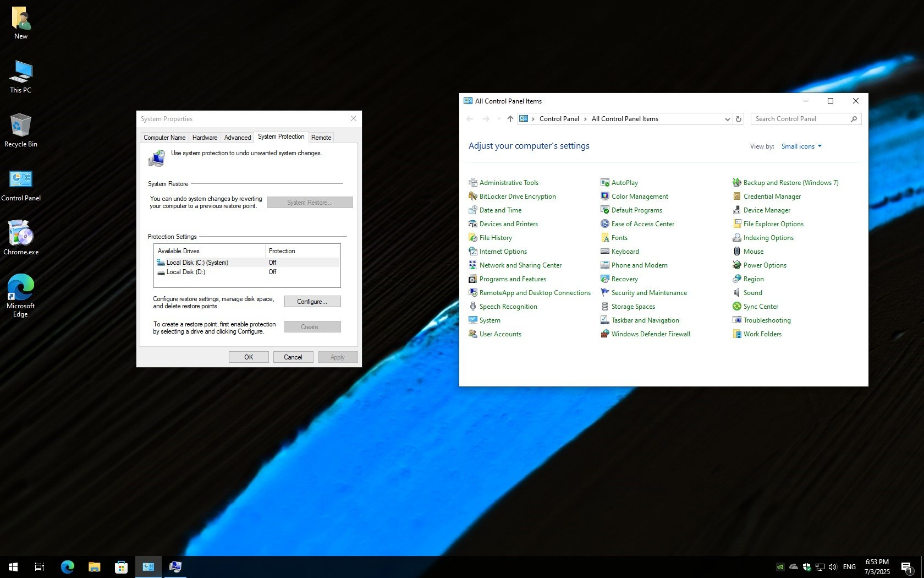The image size is (924, 578).
Task: Click Cancel in System Properties
Action: (x=293, y=357)
